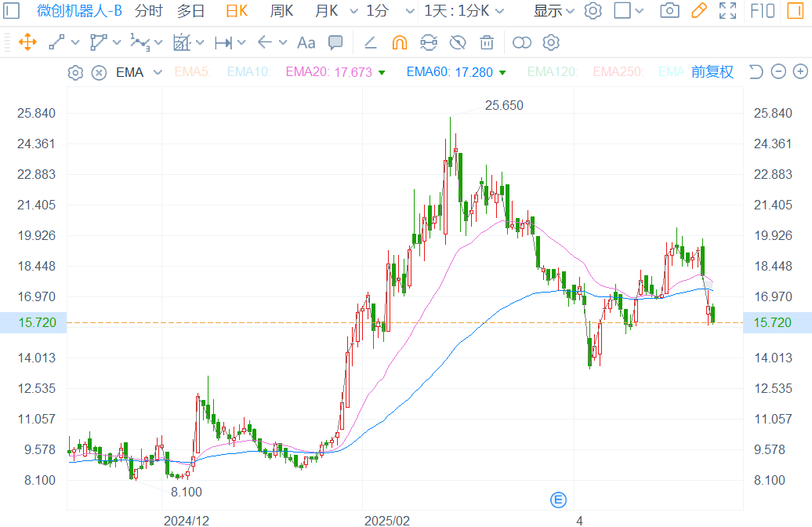Screen dimensions: 812x527
Task: Click the chart layout square icon
Action: tap(622, 10)
